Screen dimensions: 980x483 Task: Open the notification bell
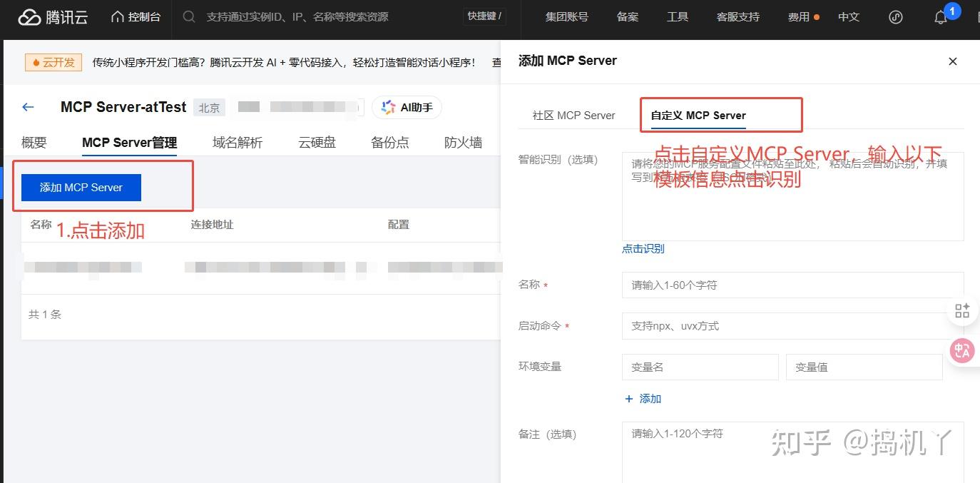[941, 18]
